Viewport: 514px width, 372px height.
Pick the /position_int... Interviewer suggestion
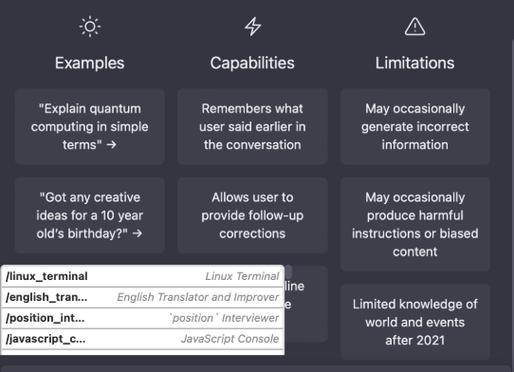pyautogui.click(x=143, y=318)
